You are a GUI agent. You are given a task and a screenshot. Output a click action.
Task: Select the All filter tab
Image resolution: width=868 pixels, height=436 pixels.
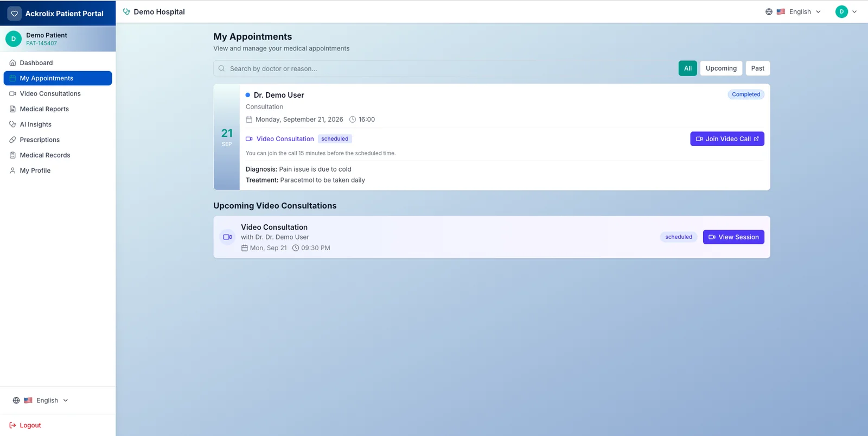[x=687, y=68]
